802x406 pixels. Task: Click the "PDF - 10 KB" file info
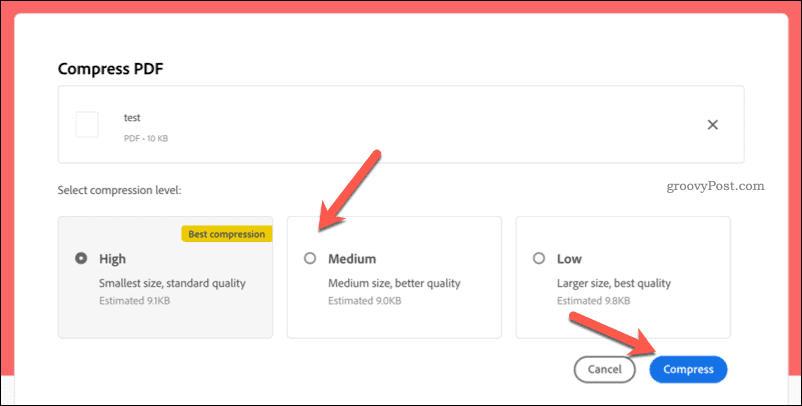click(x=146, y=137)
